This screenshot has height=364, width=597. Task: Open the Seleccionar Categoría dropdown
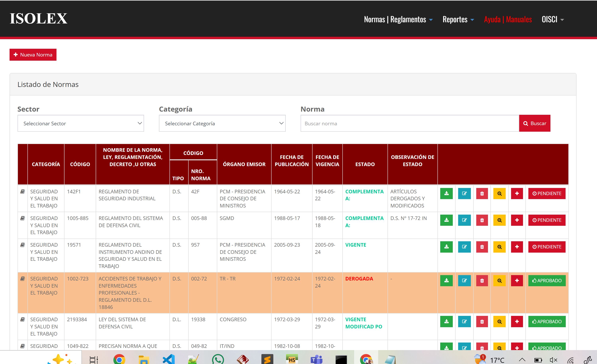222,123
